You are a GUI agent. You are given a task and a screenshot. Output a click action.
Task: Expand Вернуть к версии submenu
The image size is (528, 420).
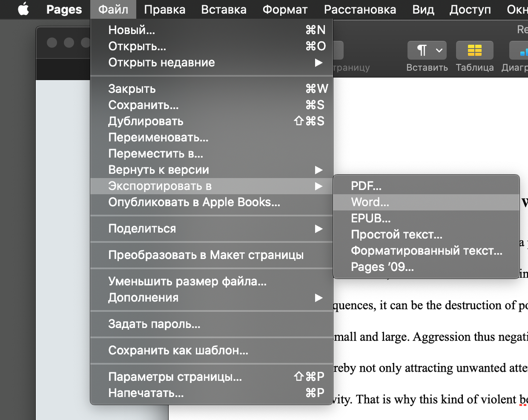pos(211,170)
